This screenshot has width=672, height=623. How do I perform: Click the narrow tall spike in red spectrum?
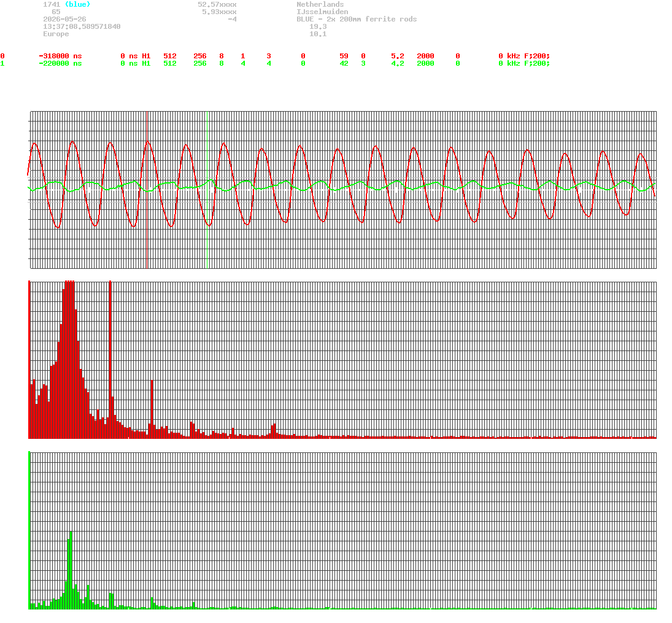tap(110, 359)
